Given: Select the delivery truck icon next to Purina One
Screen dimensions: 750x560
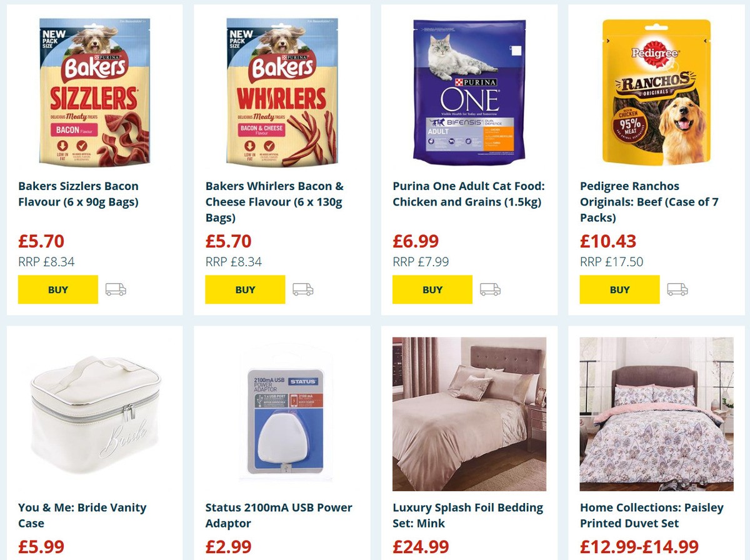Looking at the screenshot, I should (x=490, y=289).
